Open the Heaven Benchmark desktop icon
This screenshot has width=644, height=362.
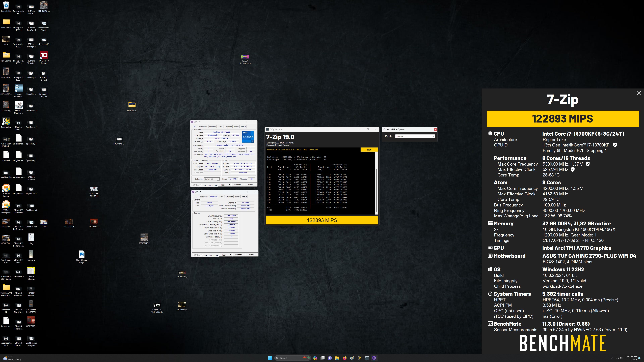point(18,91)
